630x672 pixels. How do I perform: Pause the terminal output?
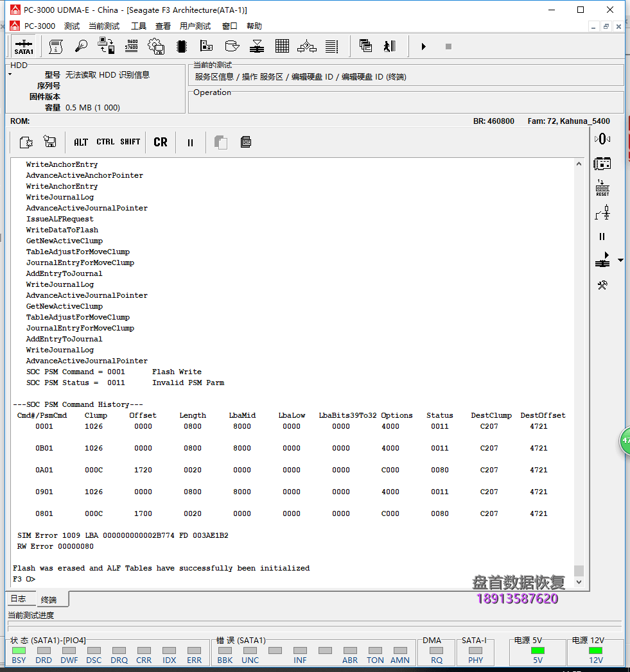point(190,142)
